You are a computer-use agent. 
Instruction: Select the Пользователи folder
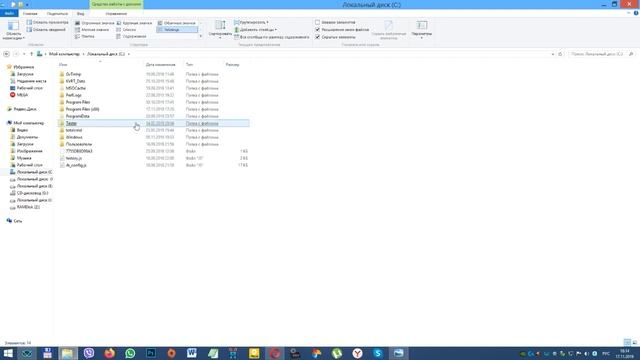(x=79, y=144)
